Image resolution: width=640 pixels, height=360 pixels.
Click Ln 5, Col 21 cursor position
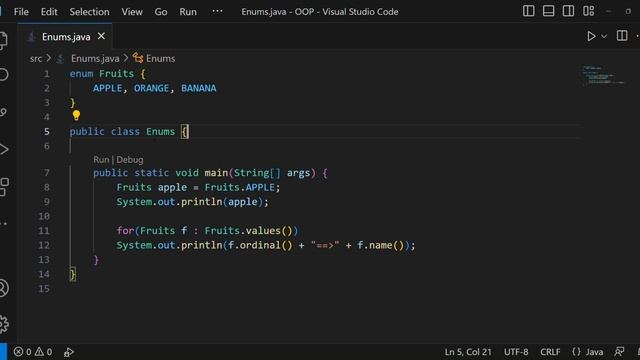468,352
